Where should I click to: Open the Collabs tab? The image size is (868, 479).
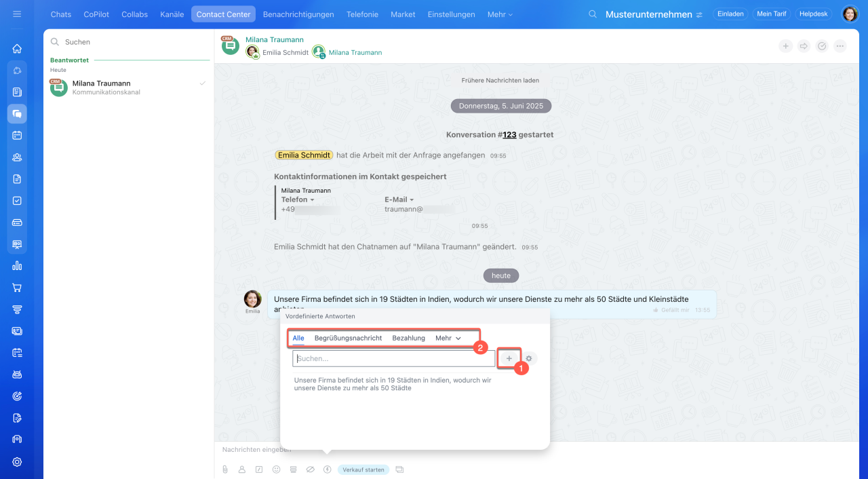pos(134,14)
